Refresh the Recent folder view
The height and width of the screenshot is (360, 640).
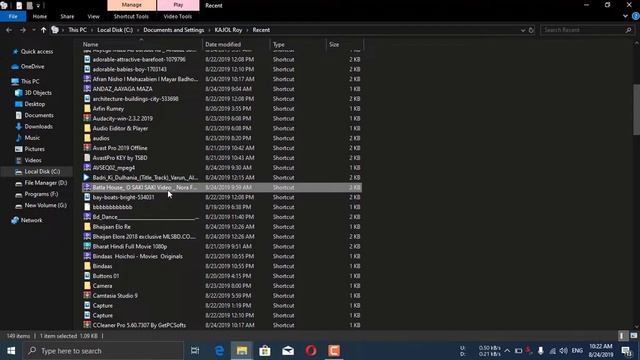pyautogui.click(x=531, y=30)
